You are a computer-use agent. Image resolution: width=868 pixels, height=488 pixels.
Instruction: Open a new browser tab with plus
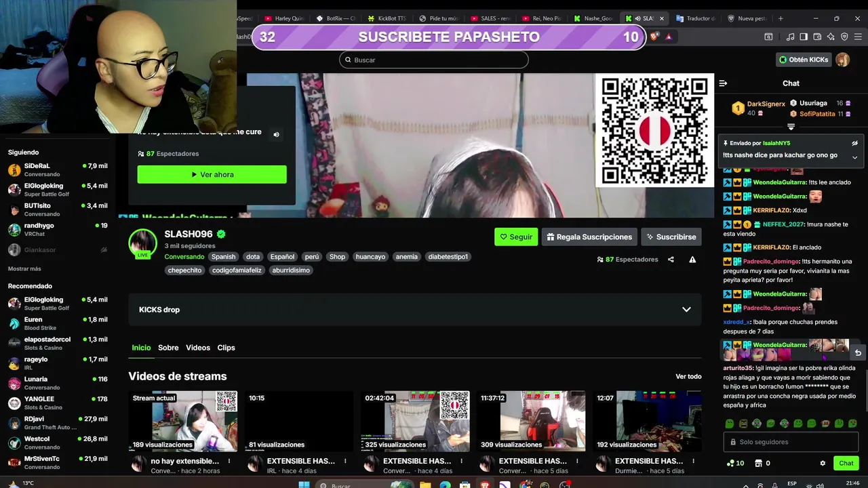point(781,18)
